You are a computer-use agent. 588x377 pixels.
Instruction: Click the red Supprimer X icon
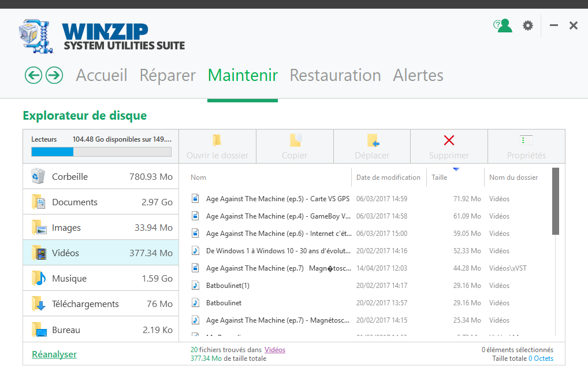(x=449, y=139)
